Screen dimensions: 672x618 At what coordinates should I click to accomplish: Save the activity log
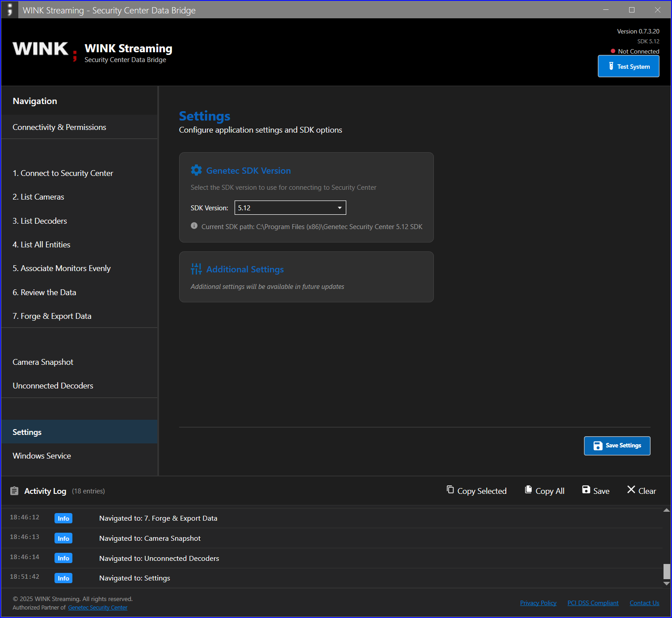tap(596, 491)
